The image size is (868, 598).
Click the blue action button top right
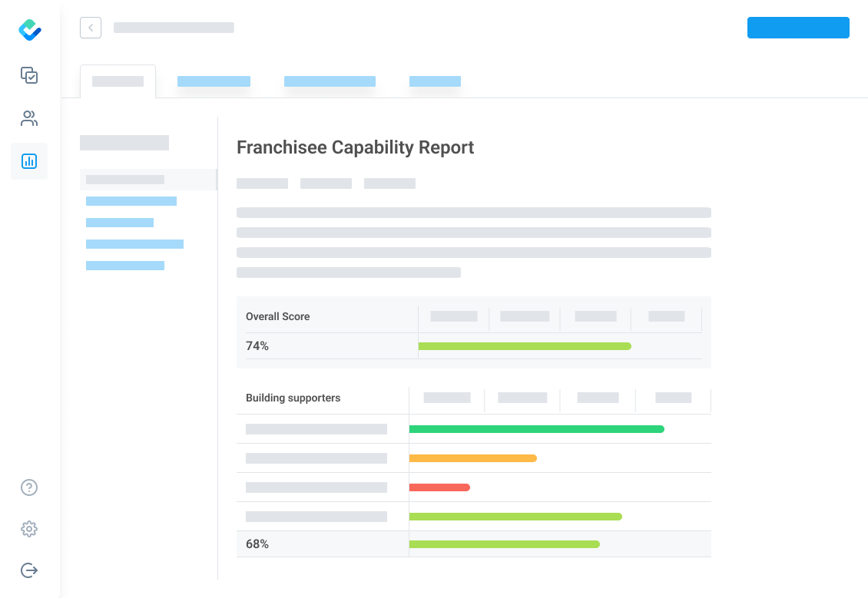point(798,28)
